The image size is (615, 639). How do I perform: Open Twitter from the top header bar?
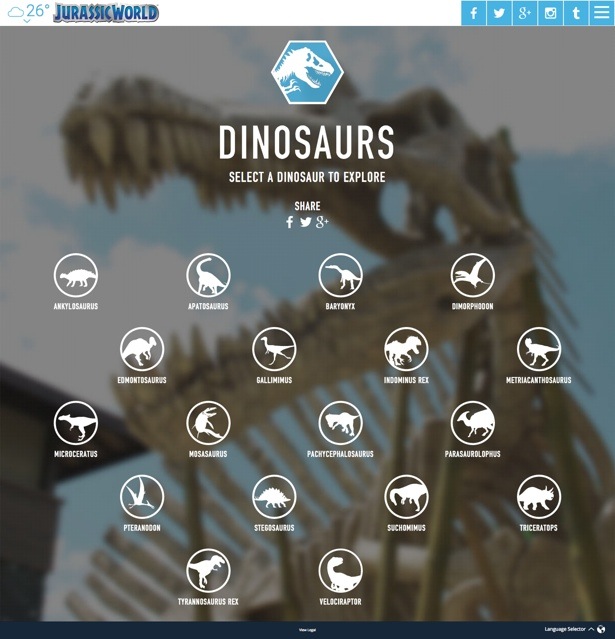coord(499,13)
